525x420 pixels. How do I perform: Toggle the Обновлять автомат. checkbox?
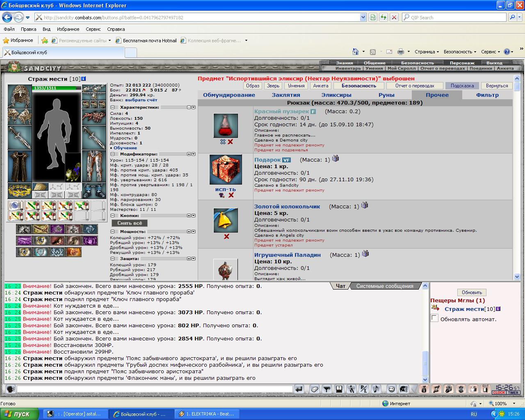434,318
